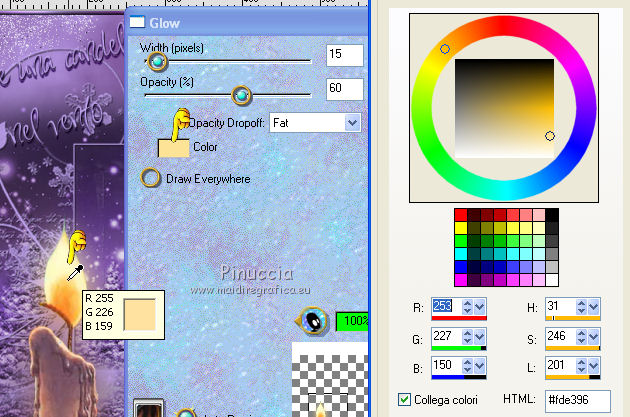Image resolution: width=630 pixels, height=417 pixels.
Task: Click the S value spinner arrows
Action: (x=581, y=337)
